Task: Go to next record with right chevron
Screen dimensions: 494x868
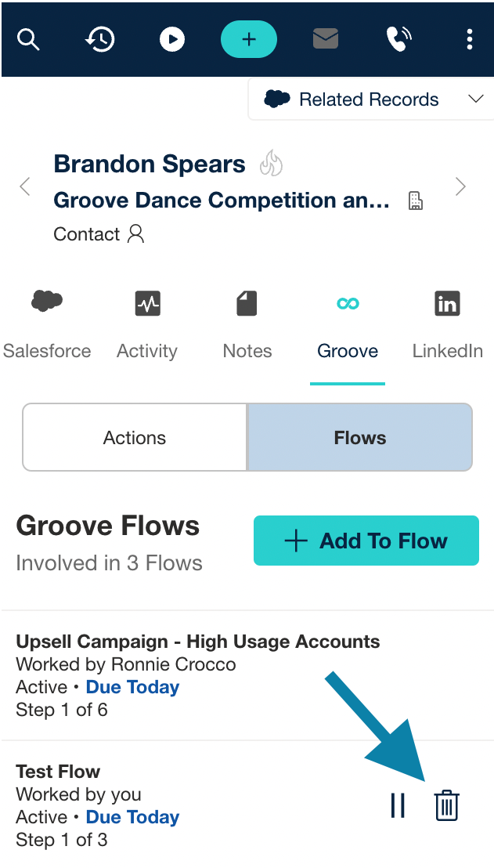Action: tap(460, 186)
